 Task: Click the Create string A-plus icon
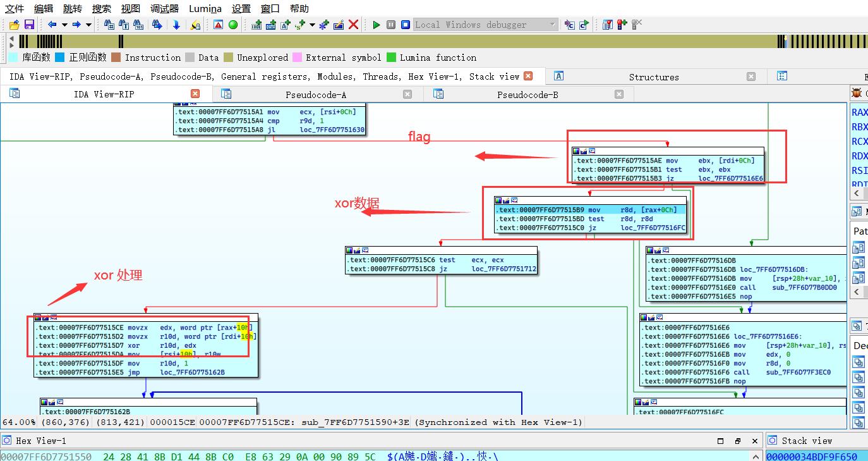click(x=286, y=25)
